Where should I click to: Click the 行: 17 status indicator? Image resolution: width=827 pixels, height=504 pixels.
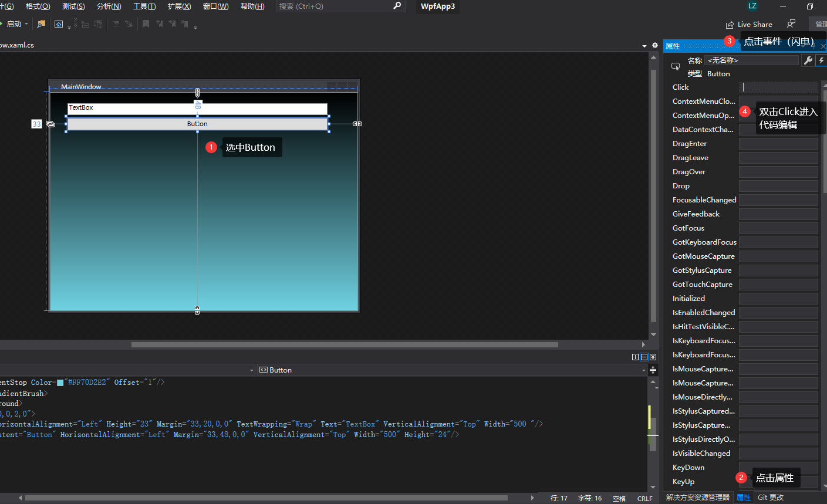tap(559, 498)
